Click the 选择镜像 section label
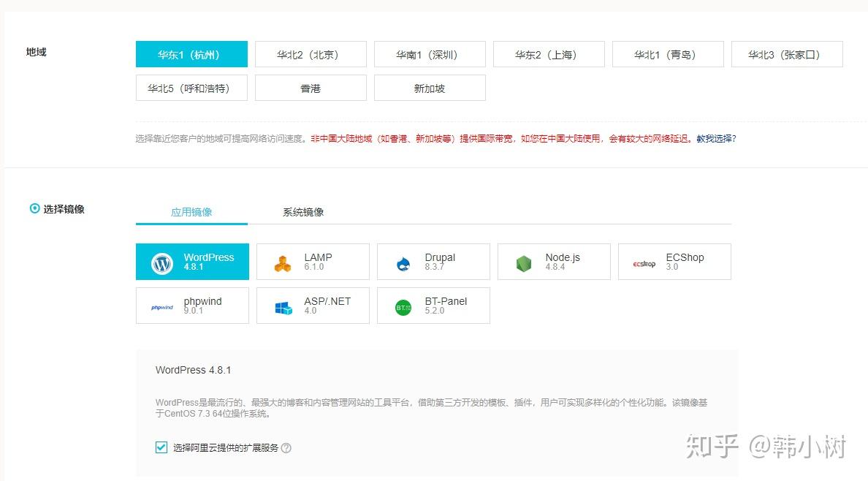Image resolution: width=868 pixels, height=481 pixels. tap(64, 209)
